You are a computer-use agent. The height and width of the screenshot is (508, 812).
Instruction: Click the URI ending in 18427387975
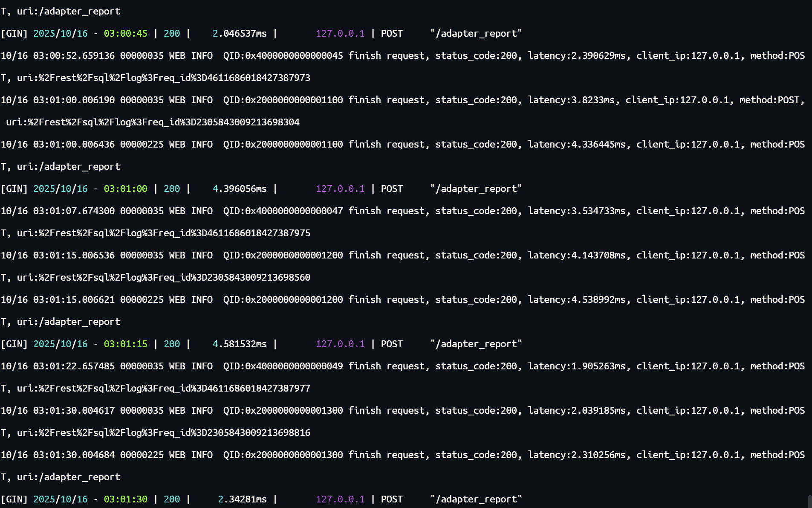tap(163, 233)
